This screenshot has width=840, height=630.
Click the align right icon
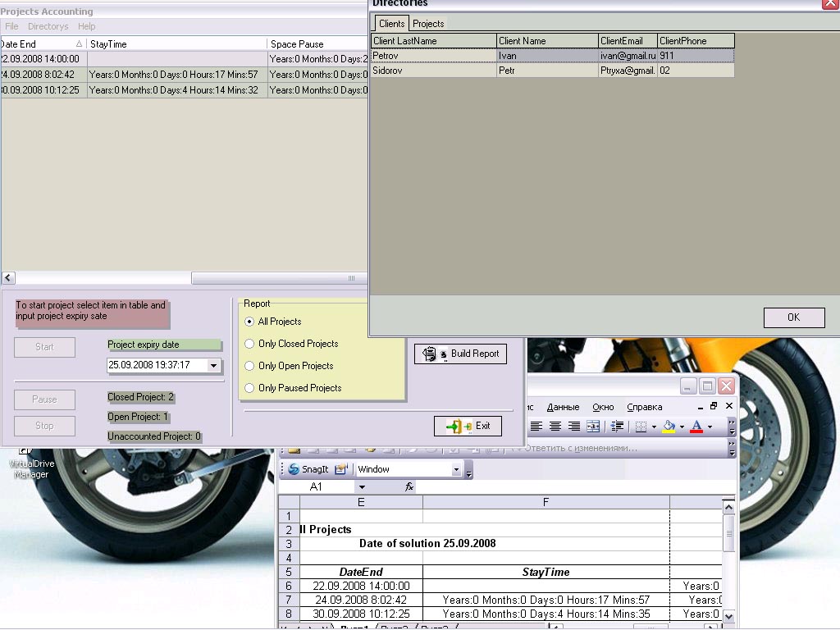[x=573, y=427]
